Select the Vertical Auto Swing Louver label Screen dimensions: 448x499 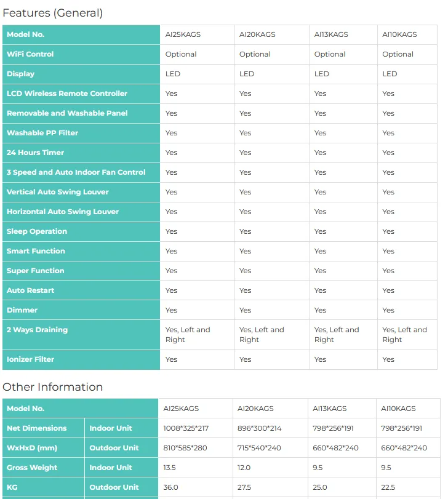tap(58, 192)
